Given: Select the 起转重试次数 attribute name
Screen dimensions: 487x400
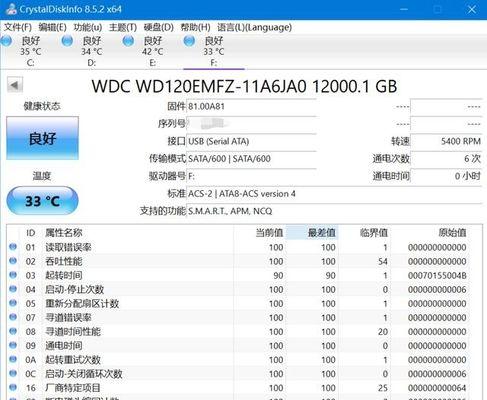Looking at the screenshot, I should click(73, 360).
